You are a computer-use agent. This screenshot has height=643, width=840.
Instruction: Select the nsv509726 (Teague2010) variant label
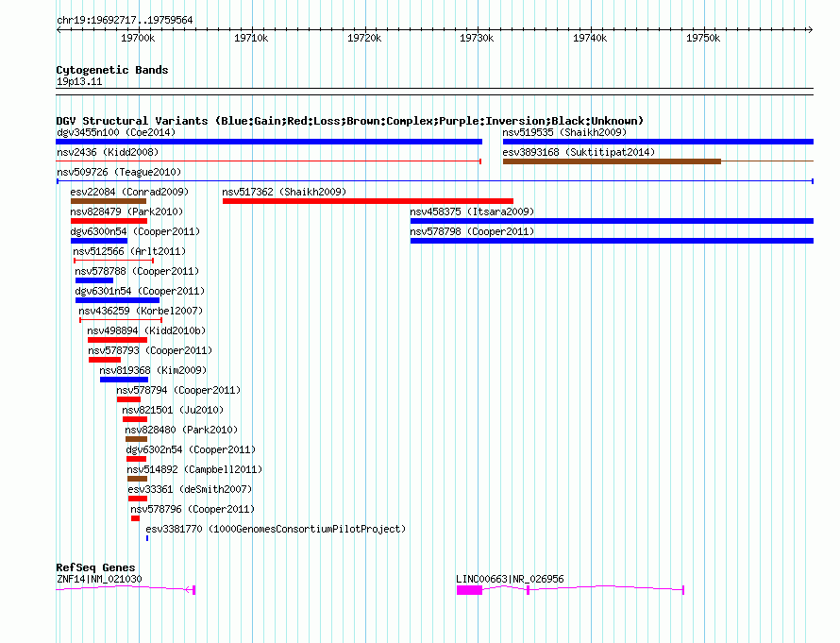click(x=119, y=172)
